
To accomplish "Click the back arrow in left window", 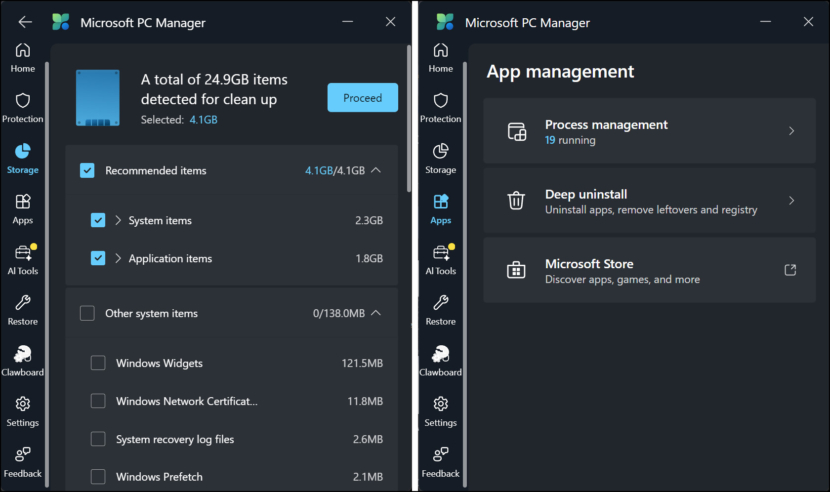I will click(x=25, y=22).
